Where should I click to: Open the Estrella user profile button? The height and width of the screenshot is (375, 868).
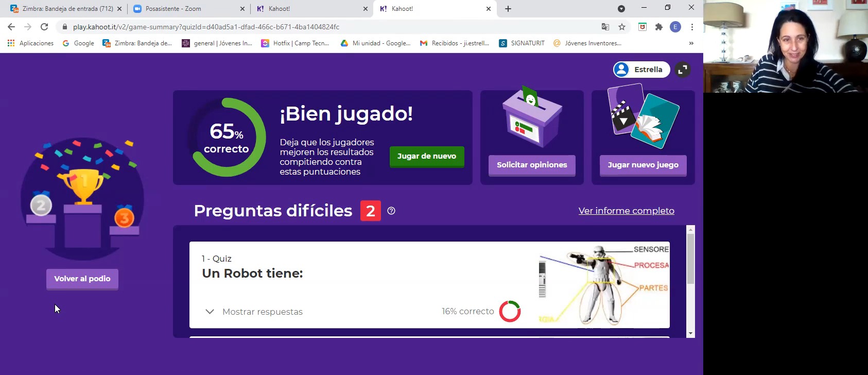click(x=641, y=70)
